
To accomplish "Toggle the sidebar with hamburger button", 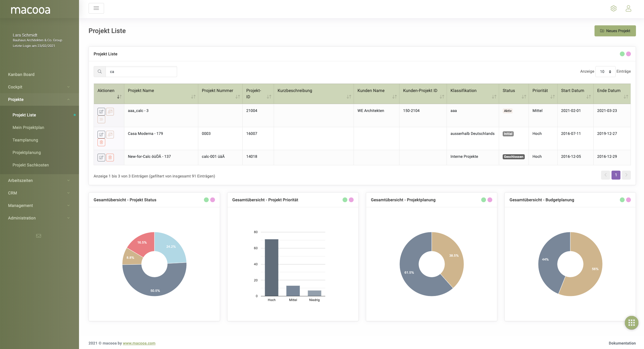I will (96, 8).
